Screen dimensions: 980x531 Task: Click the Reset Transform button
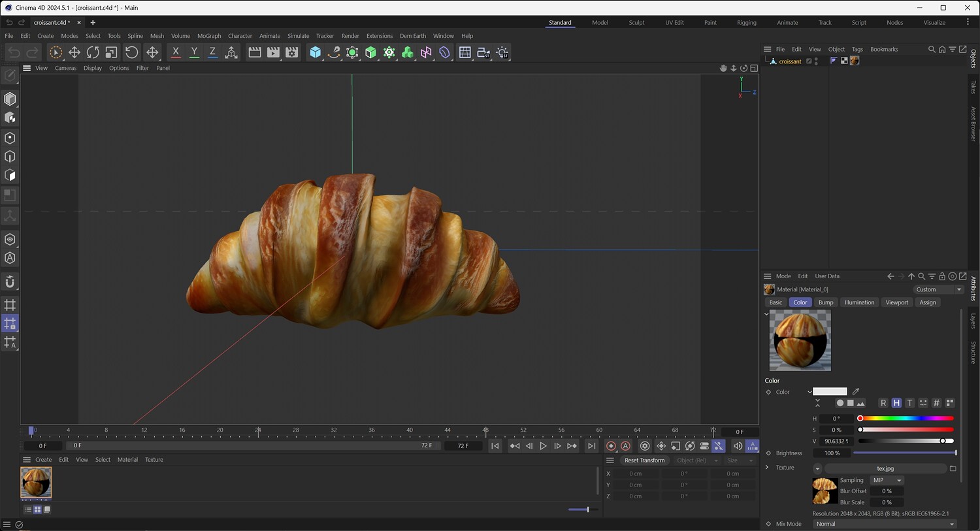(x=644, y=460)
